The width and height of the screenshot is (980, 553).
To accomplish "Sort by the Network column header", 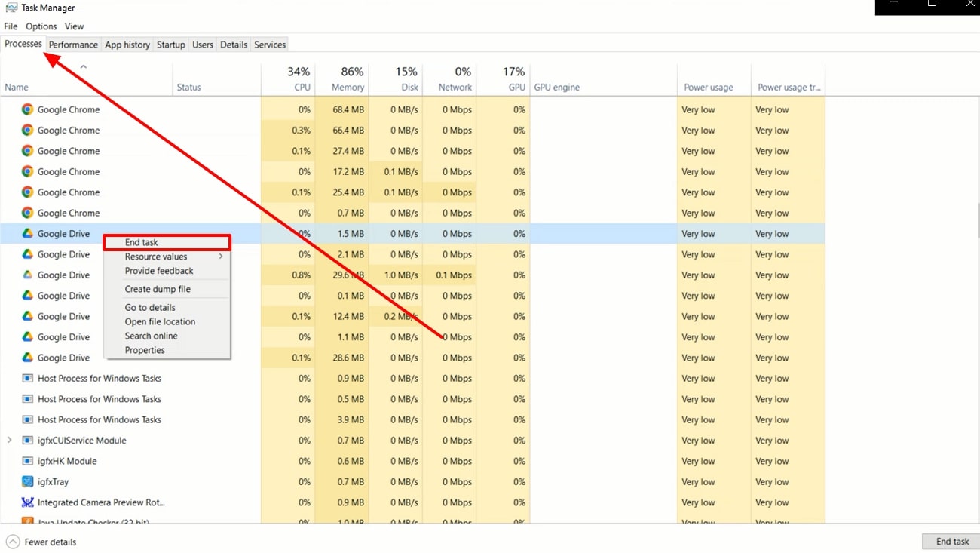I will tap(449, 79).
